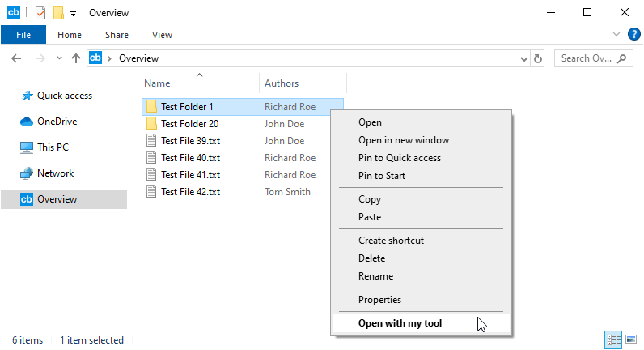Open the Help question mark icon
The width and height of the screenshot is (644, 350).
(633, 34)
